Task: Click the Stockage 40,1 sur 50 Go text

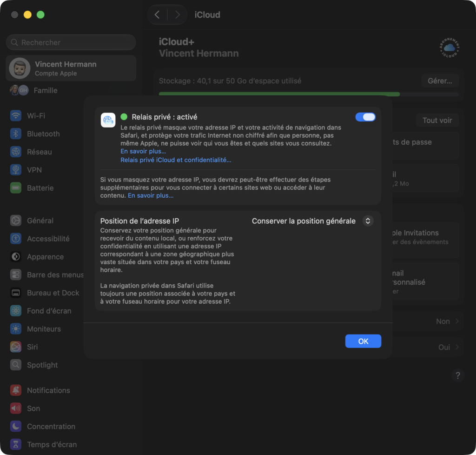Action: [230, 81]
